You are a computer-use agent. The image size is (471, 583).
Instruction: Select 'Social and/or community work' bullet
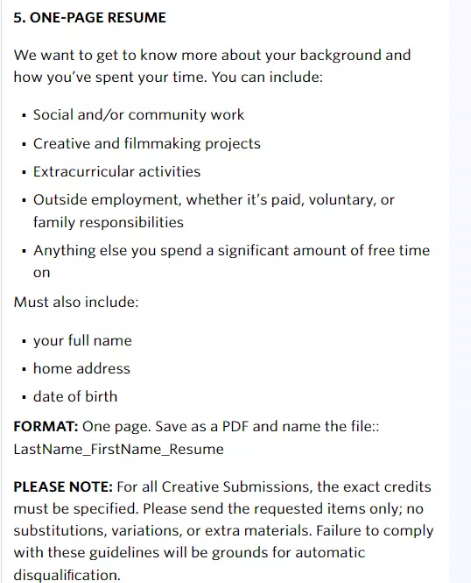point(139,115)
